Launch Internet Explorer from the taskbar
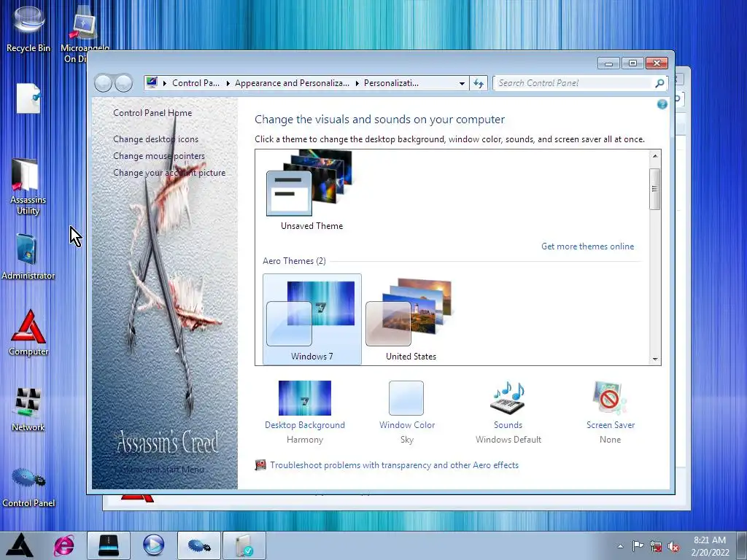 [64, 545]
